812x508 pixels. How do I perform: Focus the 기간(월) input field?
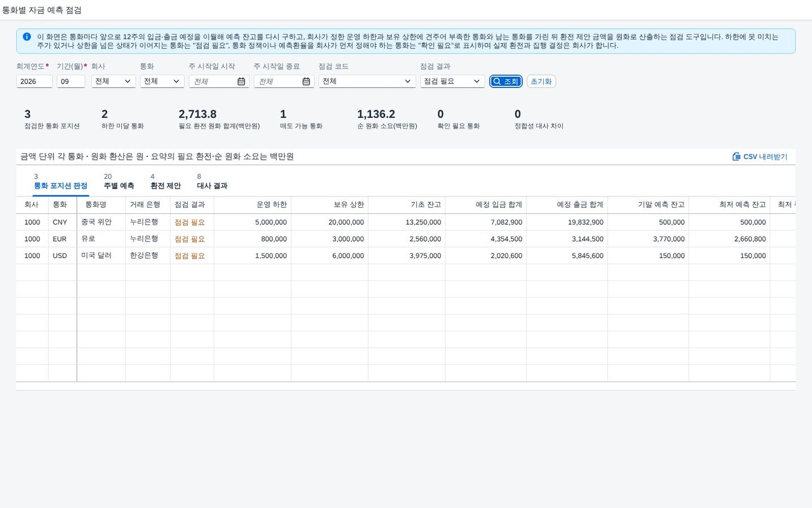tap(71, 81)
